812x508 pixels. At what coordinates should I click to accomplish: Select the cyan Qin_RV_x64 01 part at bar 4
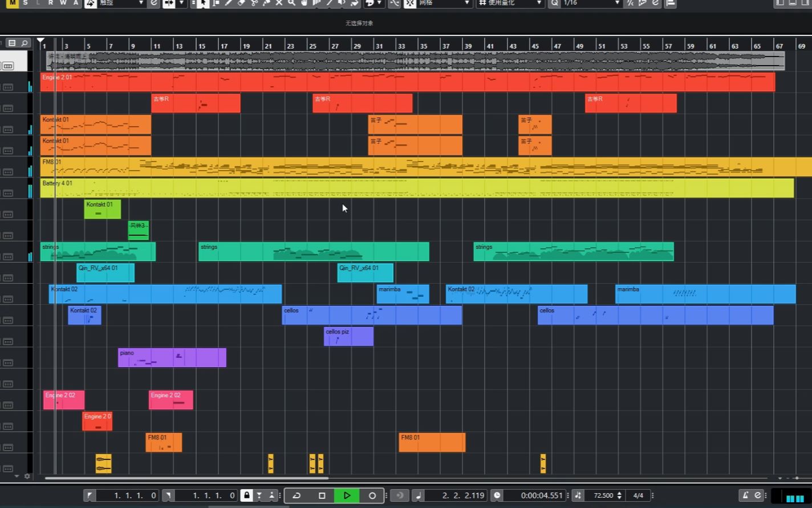pos(105,272)
